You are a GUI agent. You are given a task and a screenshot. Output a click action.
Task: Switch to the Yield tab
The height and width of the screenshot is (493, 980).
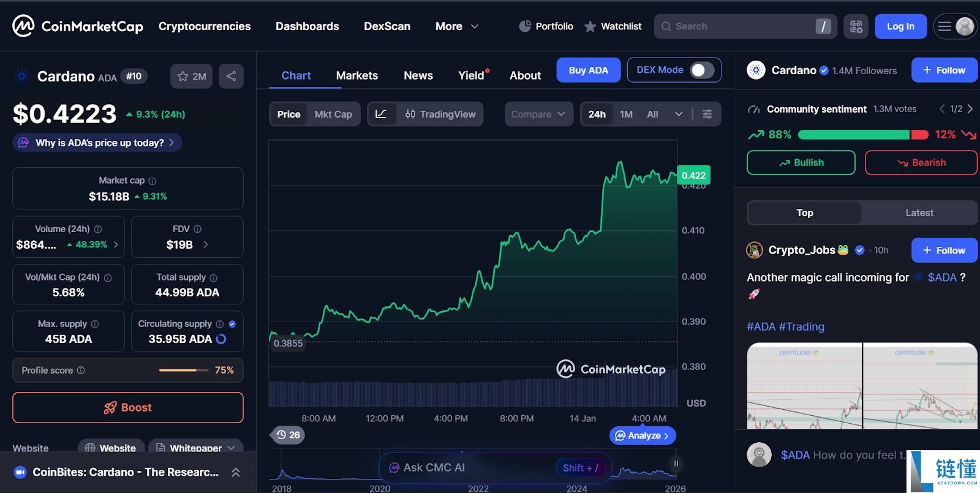pos(472,75)
